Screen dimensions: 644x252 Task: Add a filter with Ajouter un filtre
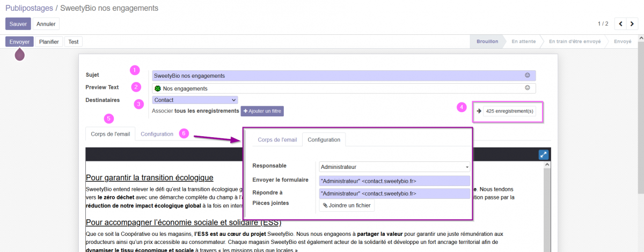[262, 111]
